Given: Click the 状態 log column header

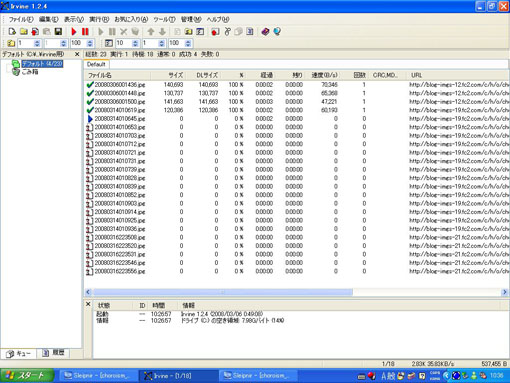Looking at the screenshot, I should (x=114, y=305).
